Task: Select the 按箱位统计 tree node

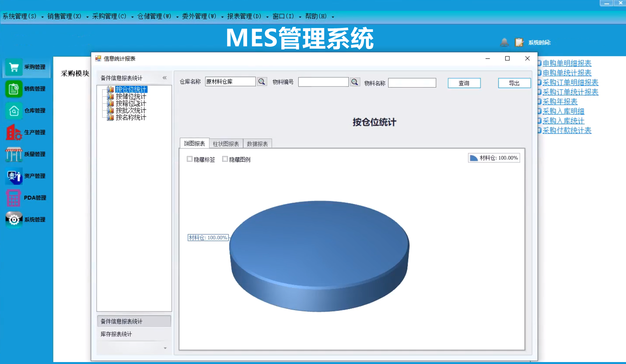Action: click(x=131, y=104)
